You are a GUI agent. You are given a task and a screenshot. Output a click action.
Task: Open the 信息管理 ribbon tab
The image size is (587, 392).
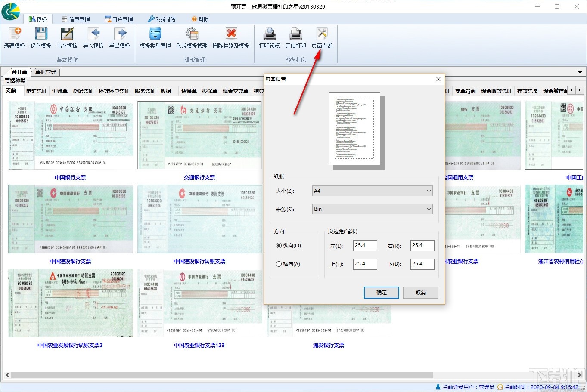click(76, 19)
